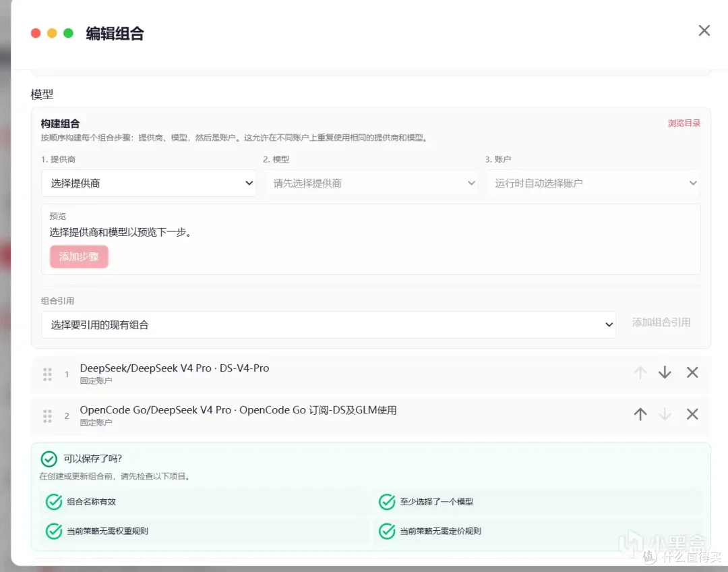Click the 可以保存了吗? check icon
The height and width of the screenshot is (572, 728).
(49, 459)
